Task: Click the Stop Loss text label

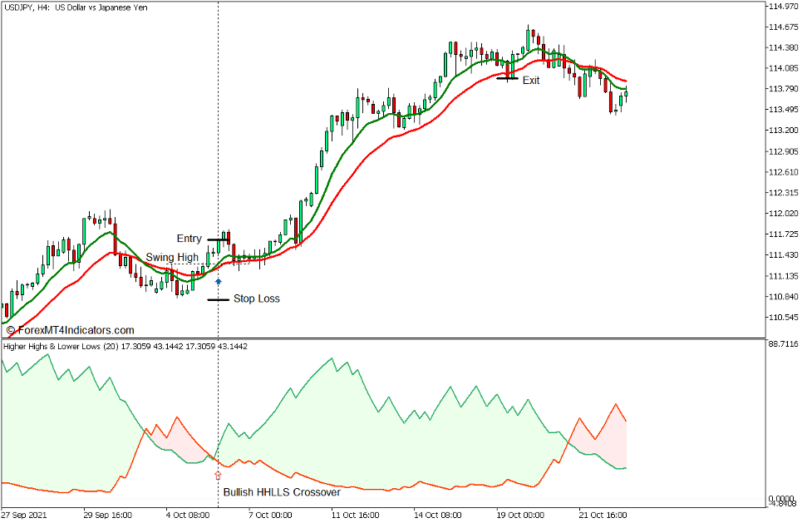Action: pyautogui.click(x=256, y=299)
